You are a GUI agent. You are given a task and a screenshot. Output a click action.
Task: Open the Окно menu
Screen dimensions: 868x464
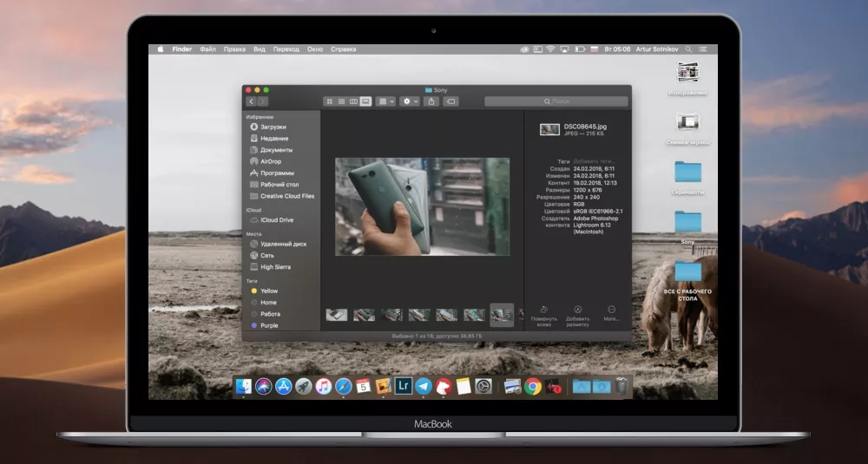coord(315,49)
